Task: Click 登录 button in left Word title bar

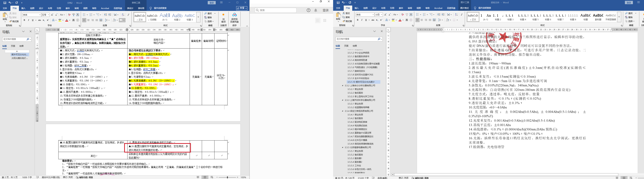Action: 212,3
